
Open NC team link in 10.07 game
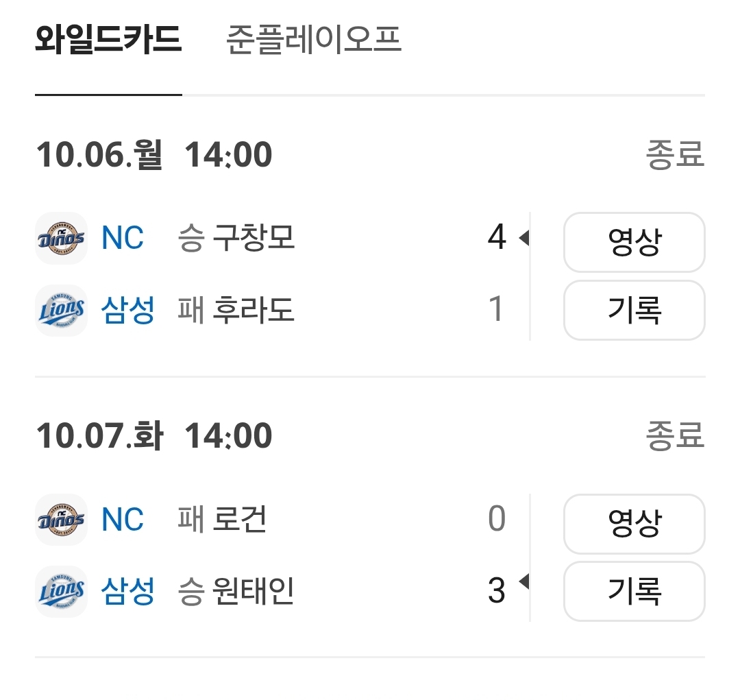point(123,520)
